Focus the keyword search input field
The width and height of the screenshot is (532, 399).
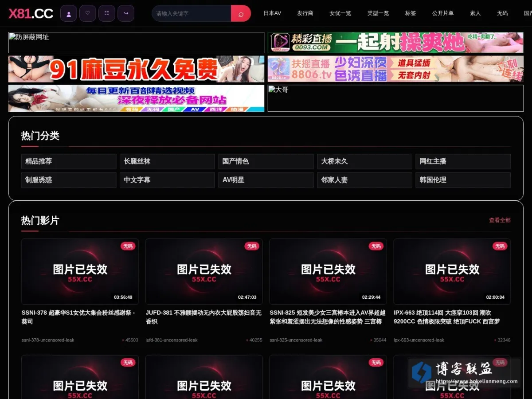(192, 13)
